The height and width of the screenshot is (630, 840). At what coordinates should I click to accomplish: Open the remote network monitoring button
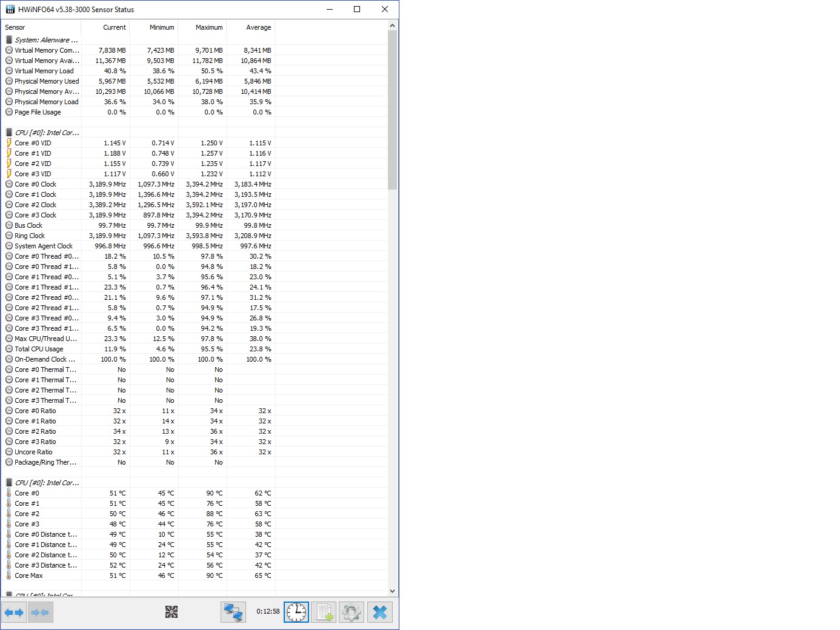pos(233,612)
